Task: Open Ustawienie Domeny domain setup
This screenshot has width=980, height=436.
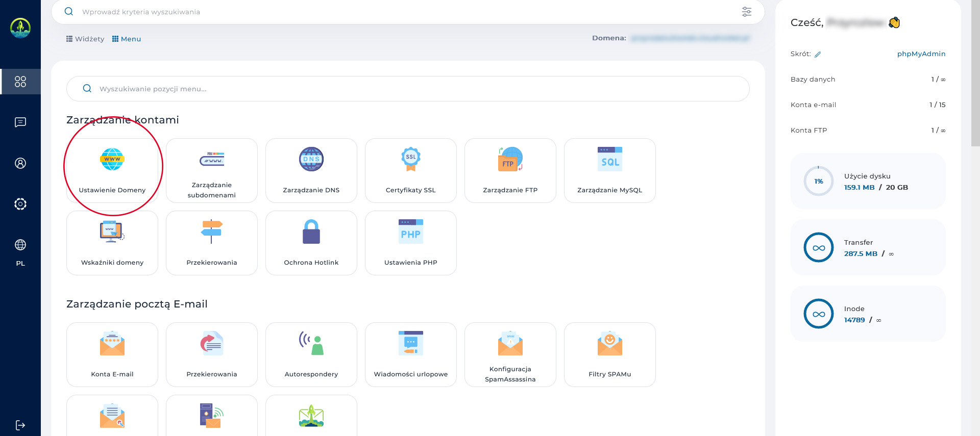Action: pos(112,171)
